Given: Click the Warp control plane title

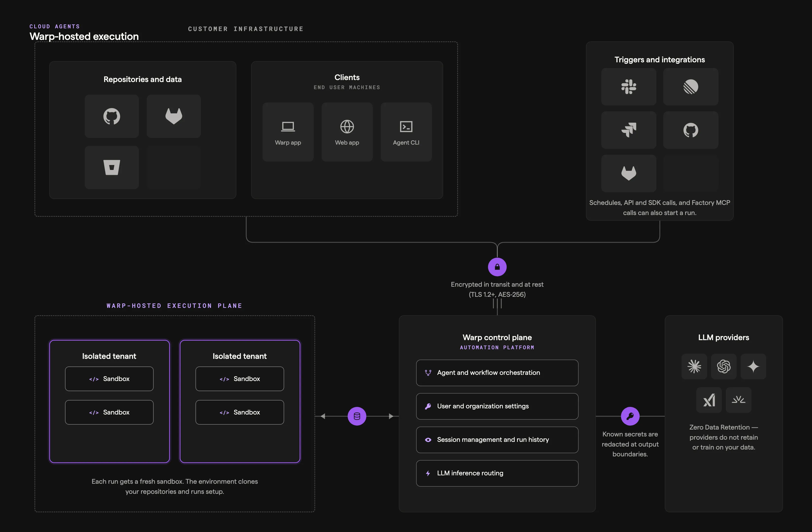Looking at the screenshot, I should 497,337.
